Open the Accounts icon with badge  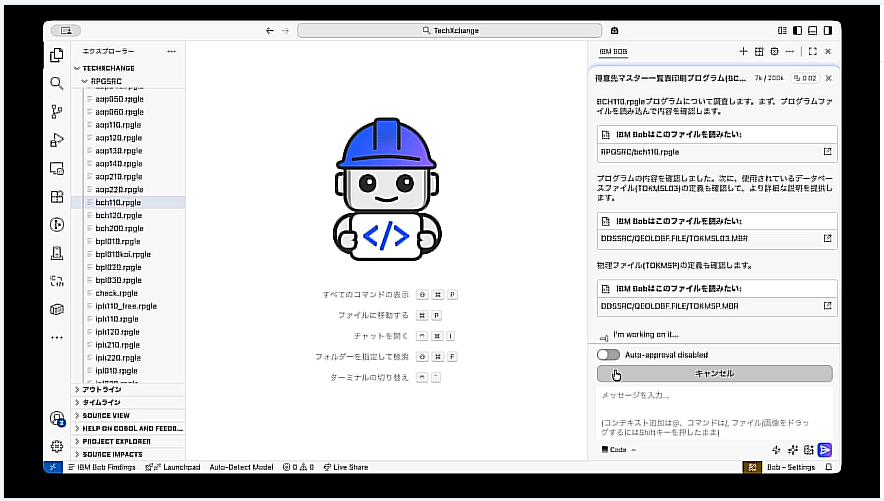point(57,418)
